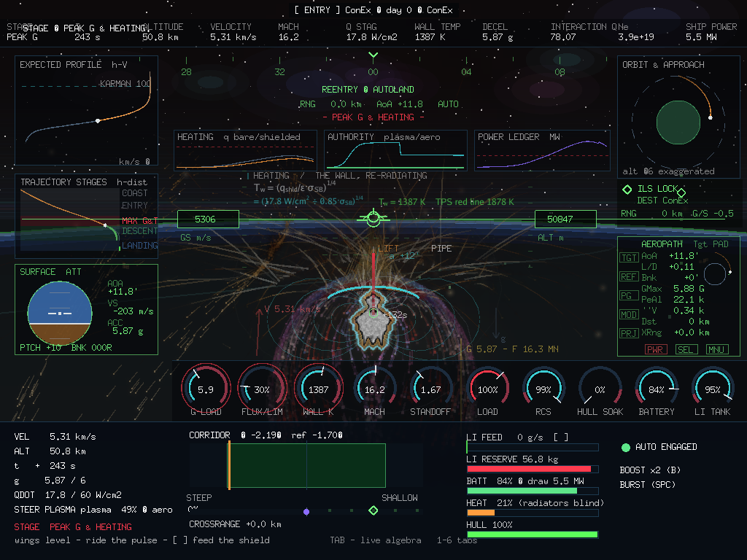Click the red LI RESERVE bar

pos(532,469)
